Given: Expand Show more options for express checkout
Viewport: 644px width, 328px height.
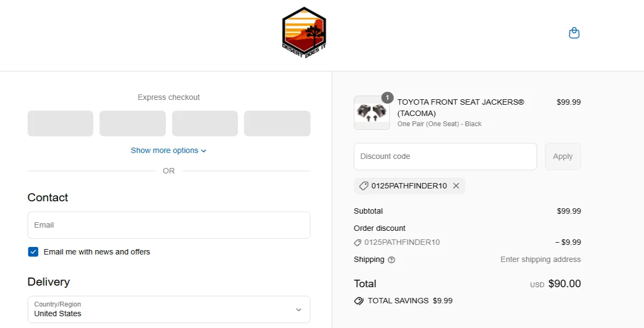Looking at the screenshot, I should click(x=169, y=150).
